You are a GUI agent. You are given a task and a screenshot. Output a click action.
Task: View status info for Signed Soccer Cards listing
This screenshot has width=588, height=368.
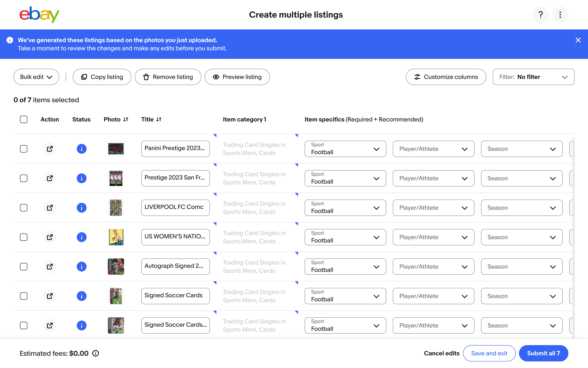pos(82,296)
